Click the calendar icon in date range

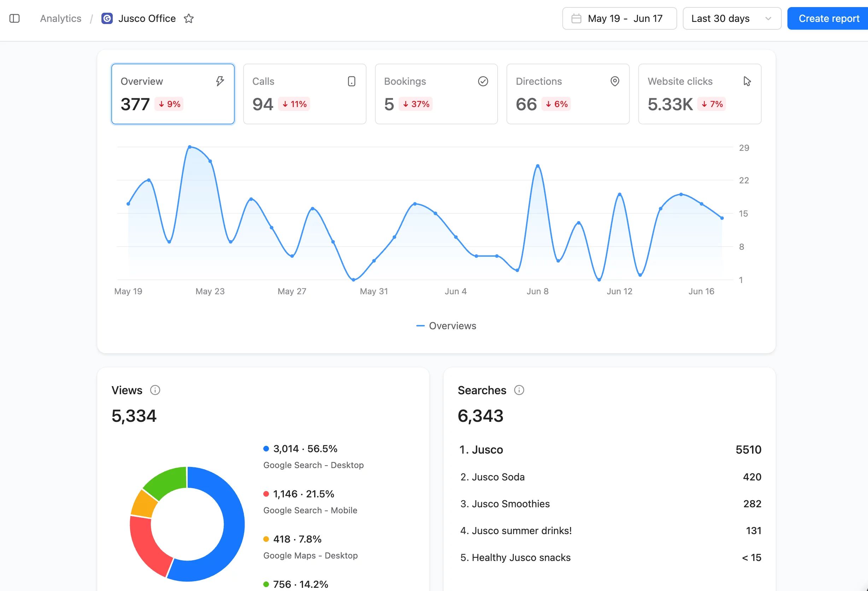point(576,18)
